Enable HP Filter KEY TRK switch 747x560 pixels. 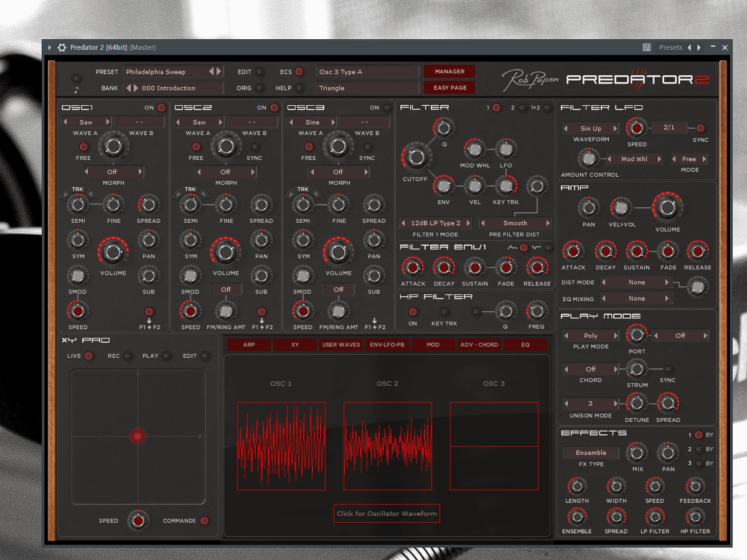coord(444,312)
